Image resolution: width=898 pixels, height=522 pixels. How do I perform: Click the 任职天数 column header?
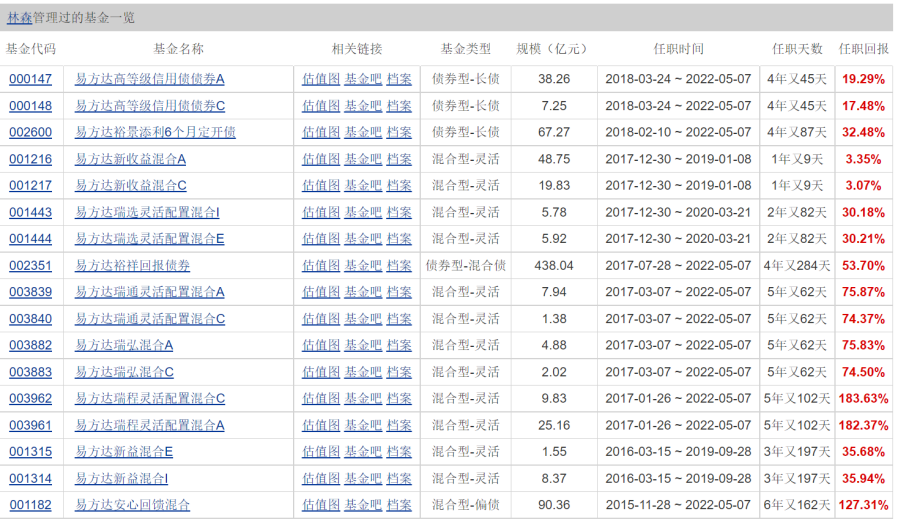(797, 49)
